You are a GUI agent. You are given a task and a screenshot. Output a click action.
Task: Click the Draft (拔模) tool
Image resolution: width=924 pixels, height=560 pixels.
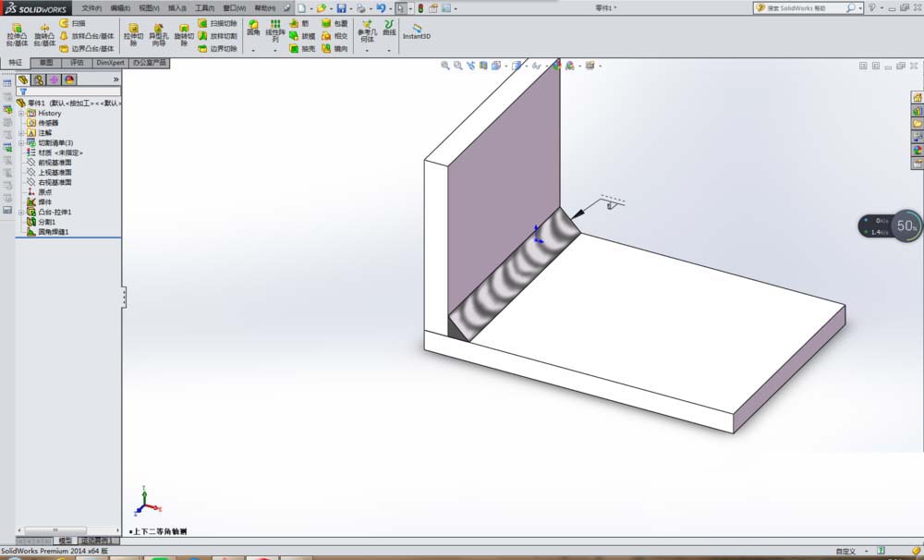[302, 36]
